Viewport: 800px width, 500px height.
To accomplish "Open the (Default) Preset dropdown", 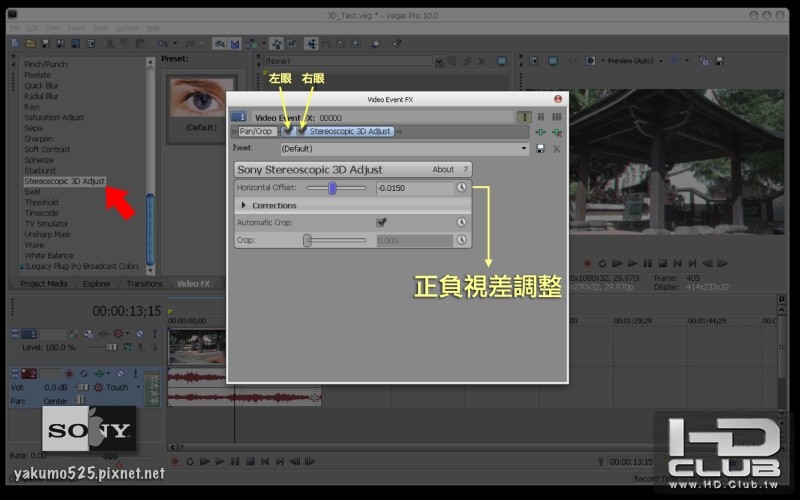I will tap(524, 148).
